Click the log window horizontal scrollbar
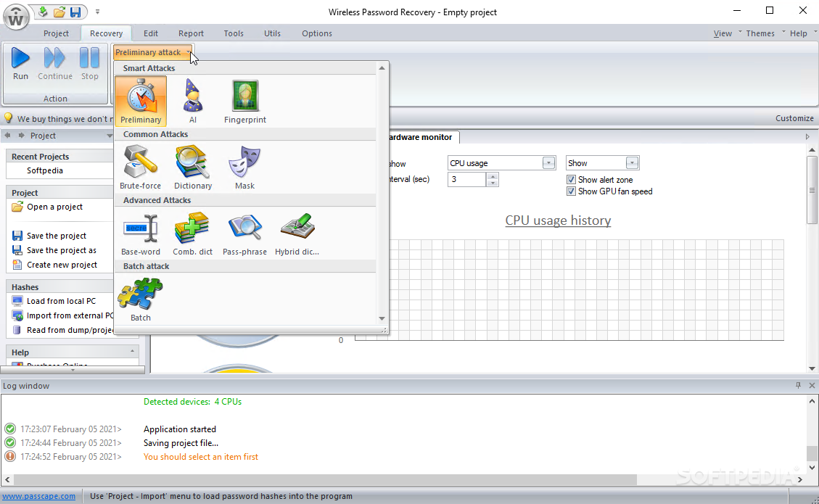The image size is (819, 504). tap(325, 479)
